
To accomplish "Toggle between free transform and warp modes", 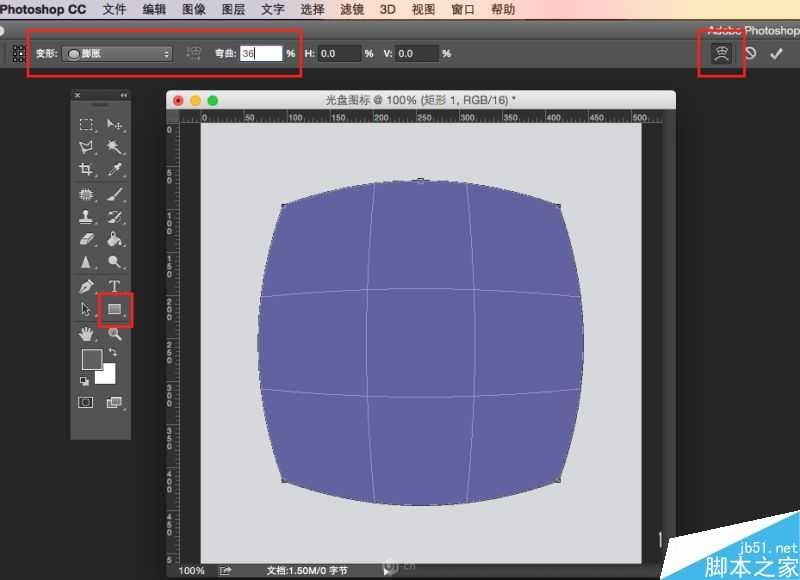I will [x=720, y=54].
